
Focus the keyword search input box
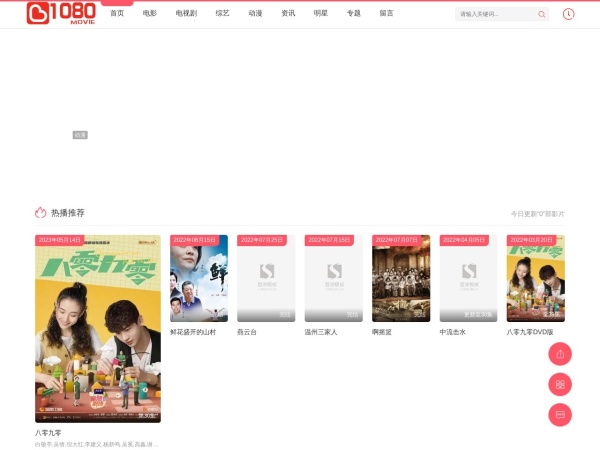pyautogui.click(x=495, y=15)
